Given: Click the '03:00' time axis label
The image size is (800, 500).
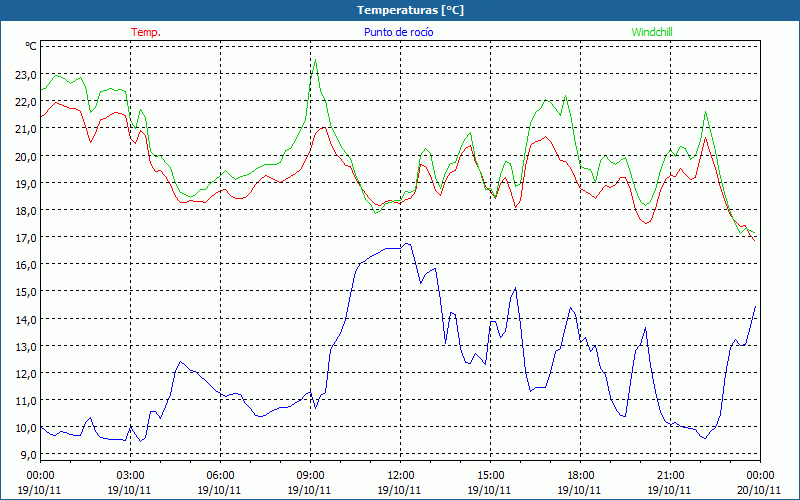Looking at the screenshot, I should [131, 476].
